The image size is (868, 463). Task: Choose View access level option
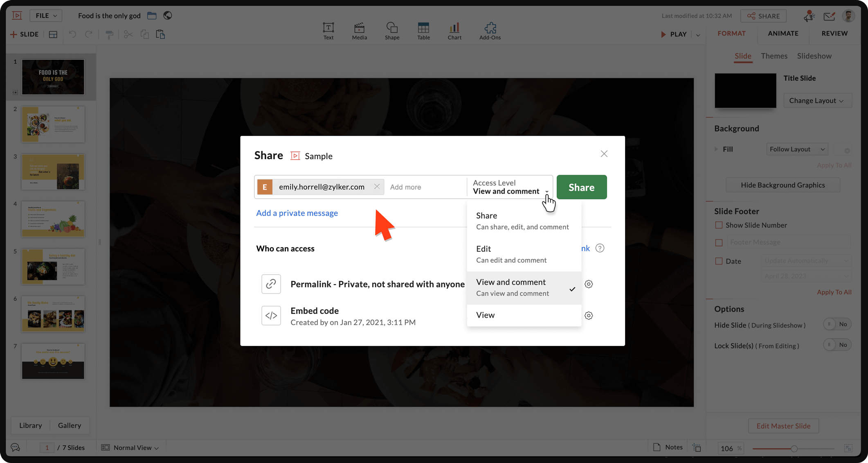pyautogui.click(x=524, y=315)
